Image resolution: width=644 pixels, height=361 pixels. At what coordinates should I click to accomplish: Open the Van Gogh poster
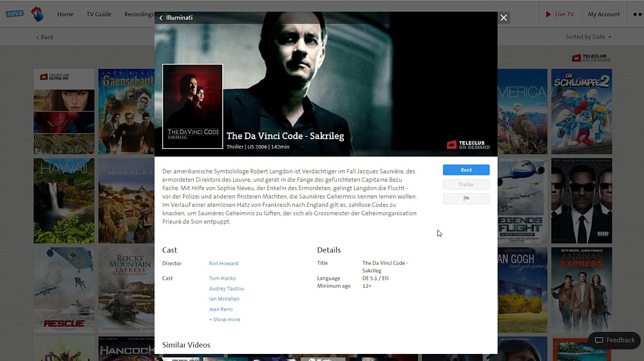(522, 290)
